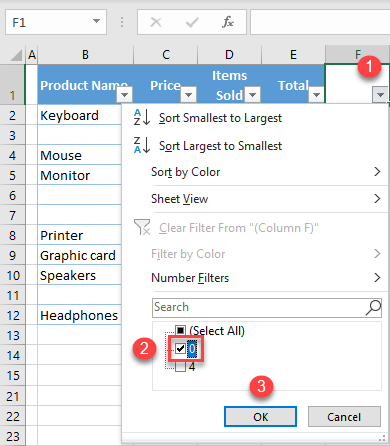Click the Cancel button
The width and height of the screenshot is (390, 446).
[344, 417]
